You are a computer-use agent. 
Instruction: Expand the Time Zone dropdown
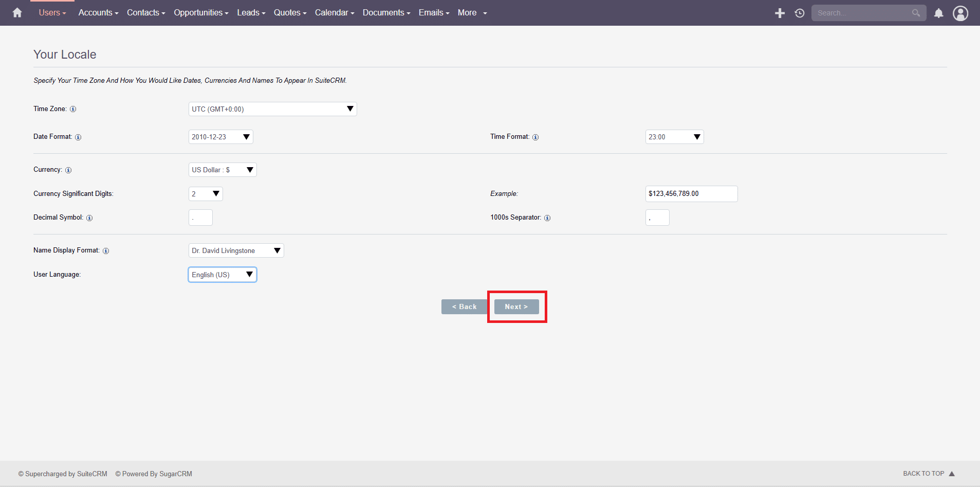272,109
